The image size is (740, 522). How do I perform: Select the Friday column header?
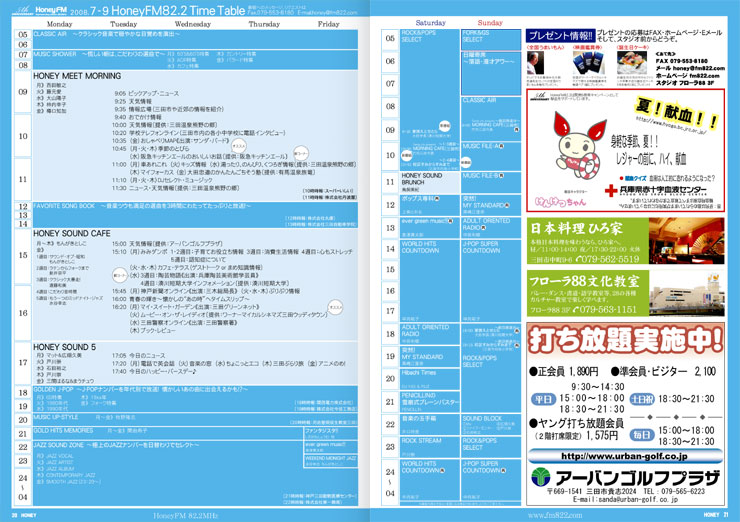tap(328, 24)
